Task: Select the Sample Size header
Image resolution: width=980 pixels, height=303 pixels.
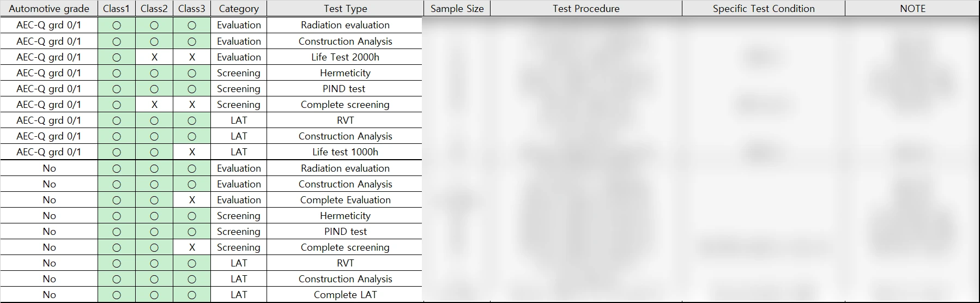Action: tap(457, 9)
